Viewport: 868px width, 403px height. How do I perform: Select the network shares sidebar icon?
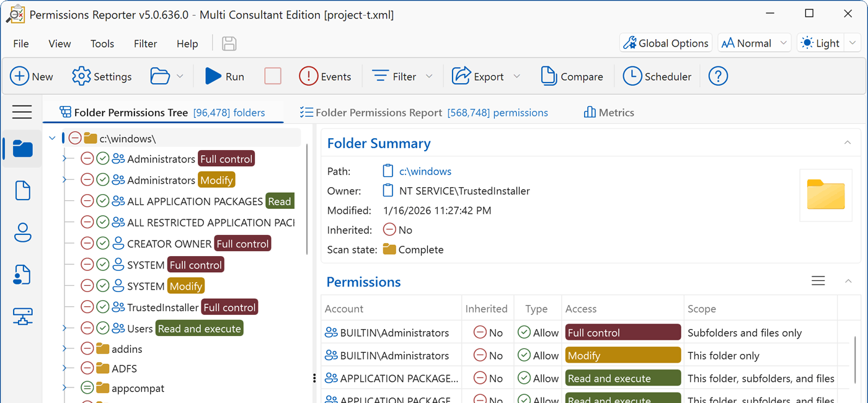point(22,316)
